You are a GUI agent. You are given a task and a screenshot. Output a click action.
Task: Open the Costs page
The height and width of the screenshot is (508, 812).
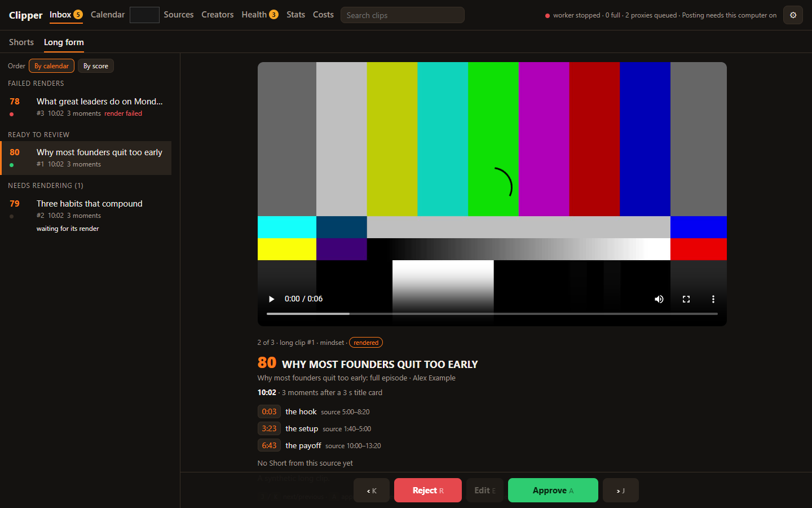click(x=323, y=15)
